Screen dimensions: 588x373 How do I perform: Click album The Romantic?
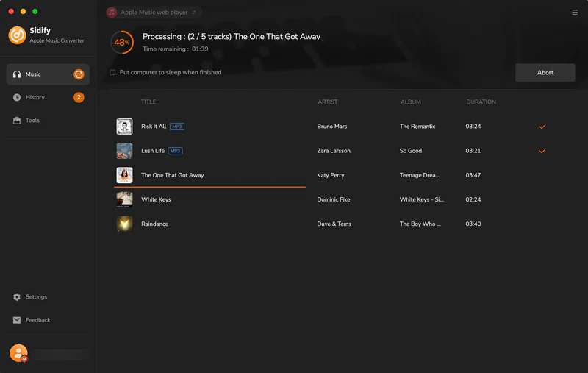pos(417,127)
